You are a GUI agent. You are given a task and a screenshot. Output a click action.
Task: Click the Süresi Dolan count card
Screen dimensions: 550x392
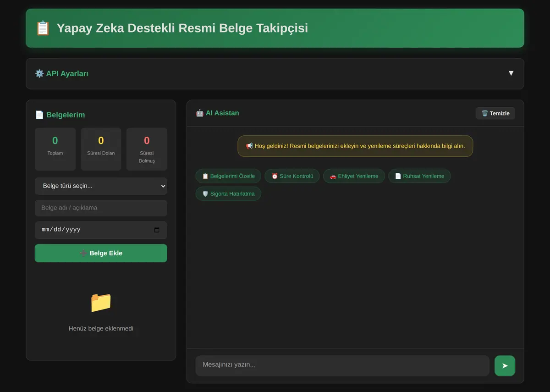[x=101, y=149]
